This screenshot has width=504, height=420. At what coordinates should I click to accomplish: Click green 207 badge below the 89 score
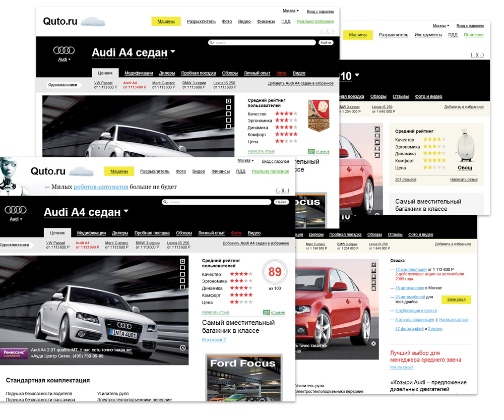tap(266, 312)
